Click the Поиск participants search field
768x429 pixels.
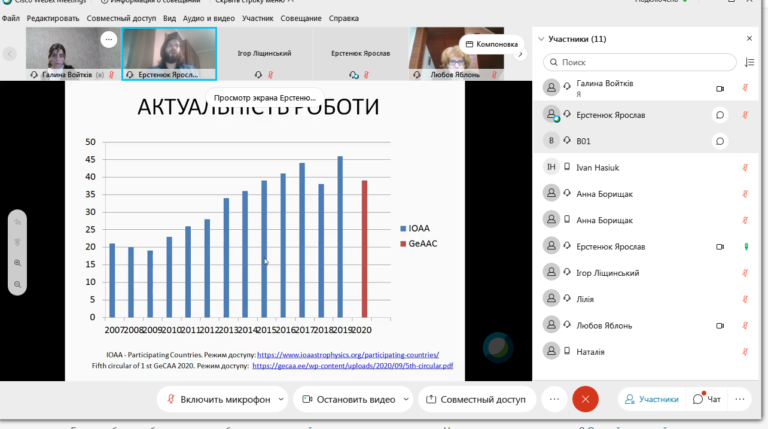point(640,62)
